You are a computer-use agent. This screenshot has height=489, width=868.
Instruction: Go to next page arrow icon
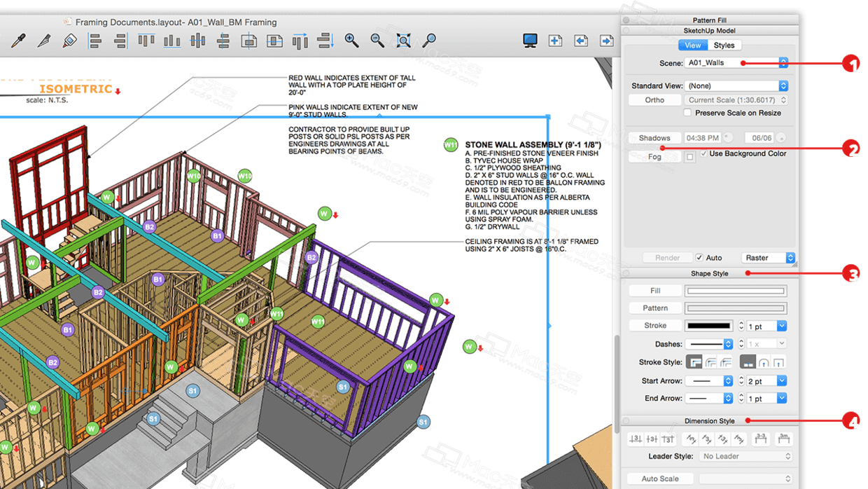click(x=606, y=41)
